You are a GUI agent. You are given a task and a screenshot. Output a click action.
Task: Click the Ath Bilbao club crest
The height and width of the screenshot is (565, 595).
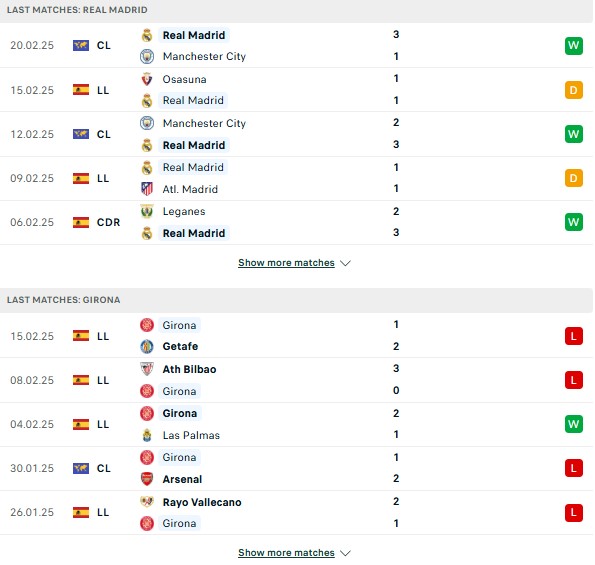[x=147, y=369]
